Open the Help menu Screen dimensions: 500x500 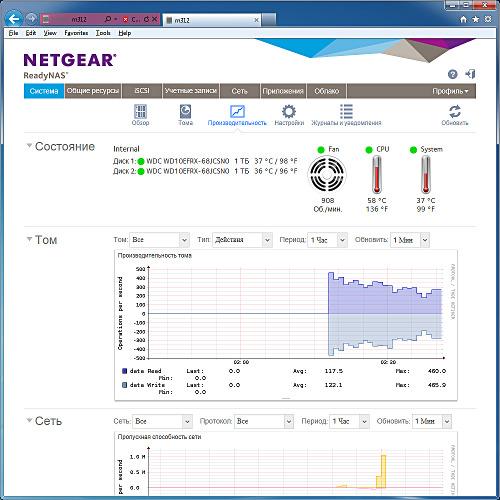125,33
